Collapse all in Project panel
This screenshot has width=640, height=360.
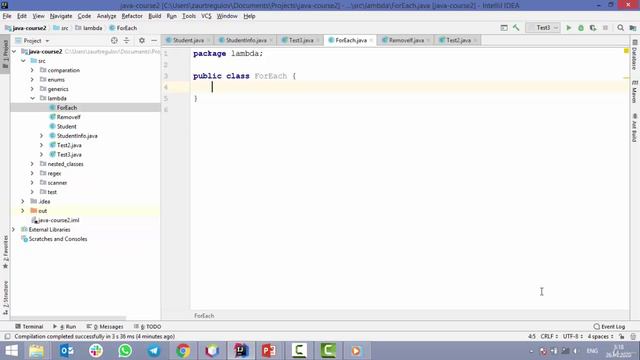(x=127, y=40)
